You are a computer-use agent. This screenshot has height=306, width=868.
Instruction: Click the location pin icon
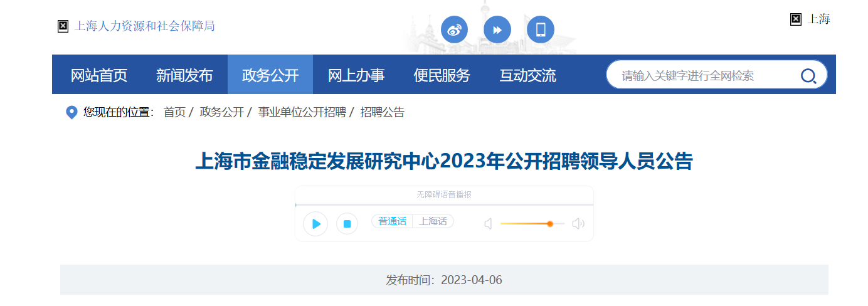pyautogui.click(x=71, y=113)
